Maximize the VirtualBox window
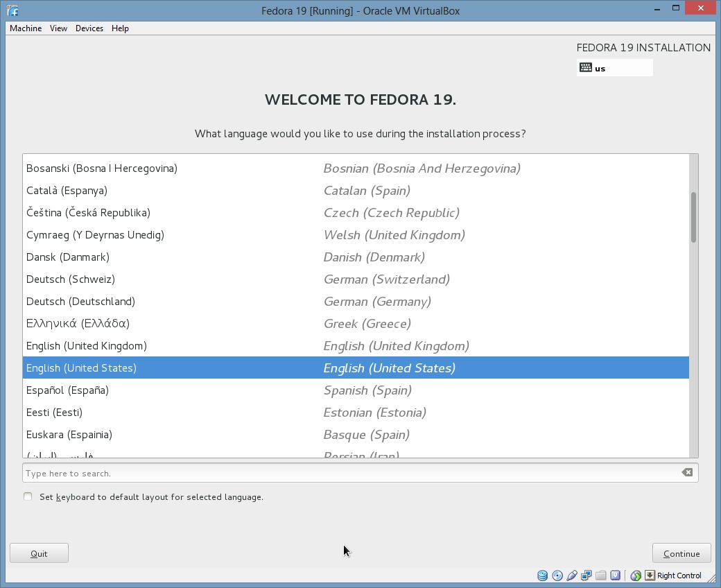Image resolution: width=721 pixels, height=588 pixels. click(675, 8)
